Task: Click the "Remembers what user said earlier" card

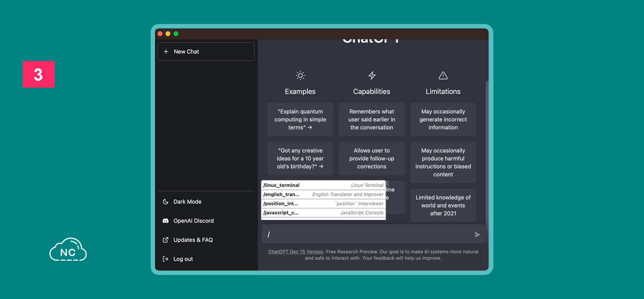Action: (x=372, y=119)
